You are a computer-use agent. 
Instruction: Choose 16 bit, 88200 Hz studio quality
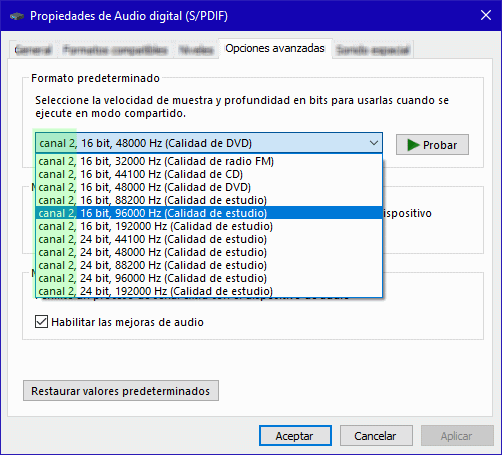209,200
